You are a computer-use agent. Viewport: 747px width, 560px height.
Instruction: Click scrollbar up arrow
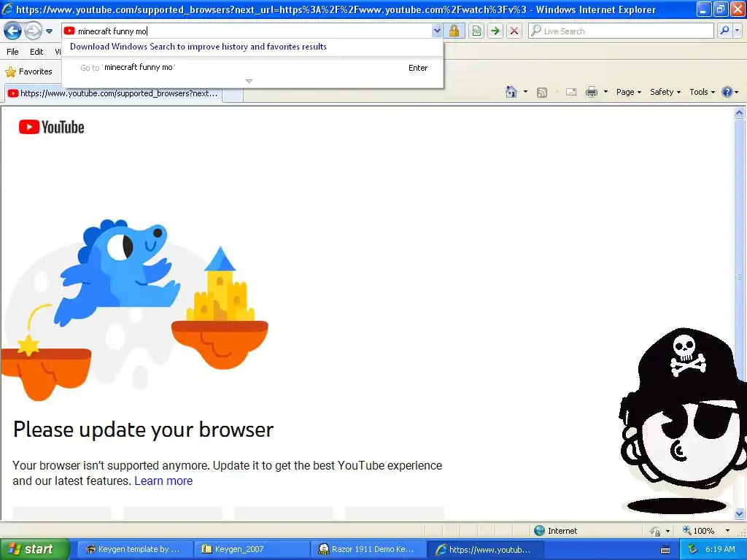pyautogui.click(x=740, y=113)
